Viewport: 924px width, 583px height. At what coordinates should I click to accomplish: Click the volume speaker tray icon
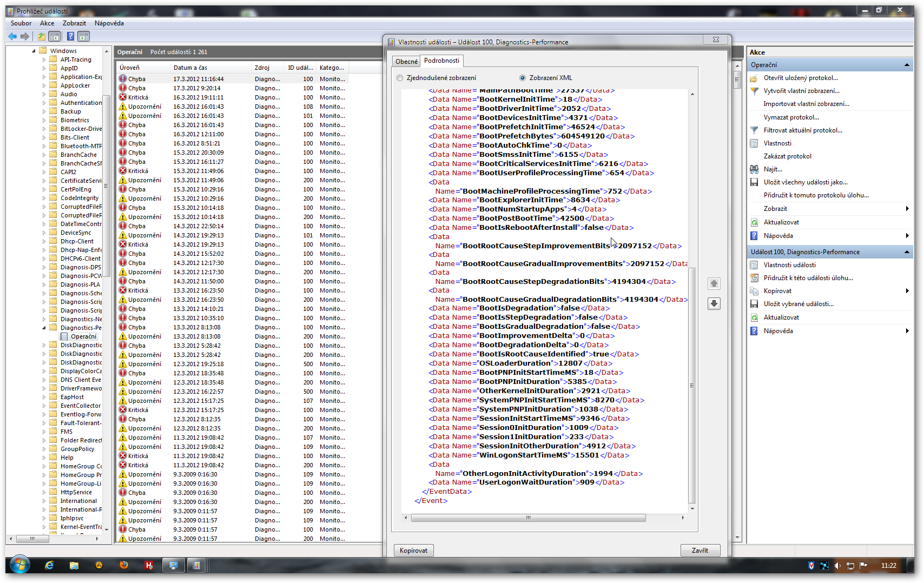click(837, 566)
